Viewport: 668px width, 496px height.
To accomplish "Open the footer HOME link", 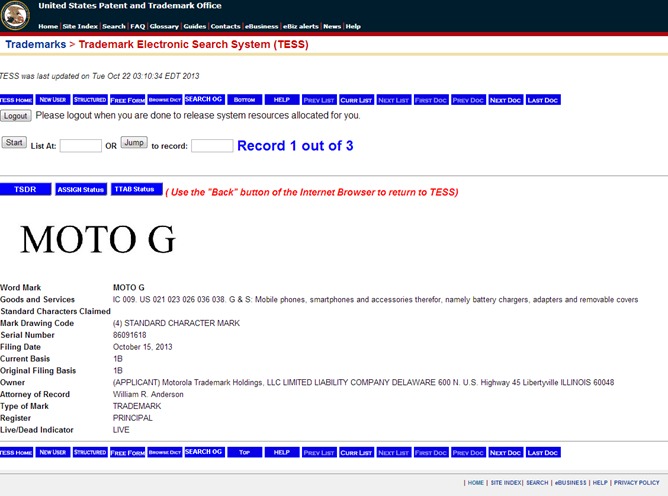I will click(x=475, y=483).
